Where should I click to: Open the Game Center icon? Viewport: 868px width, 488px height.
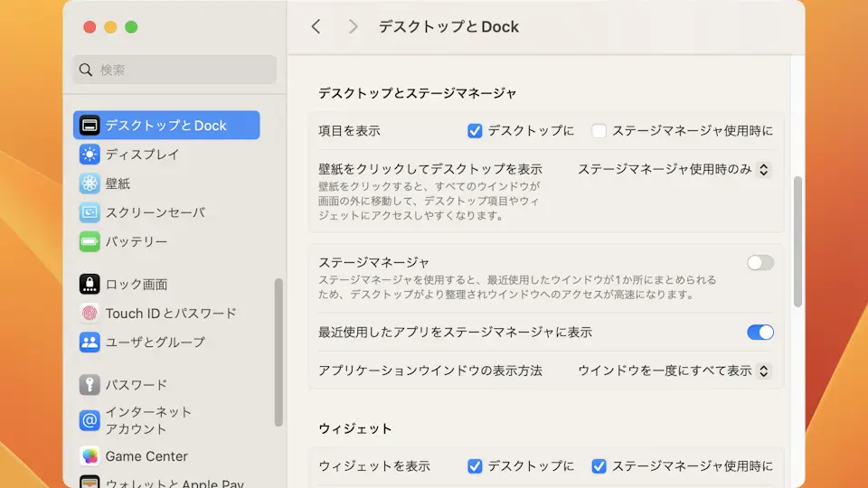click(90, 456)
